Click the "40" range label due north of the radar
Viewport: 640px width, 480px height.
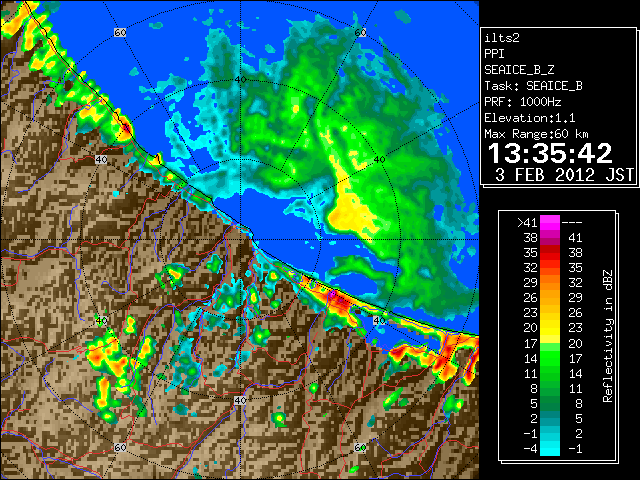tap(240, 79)
